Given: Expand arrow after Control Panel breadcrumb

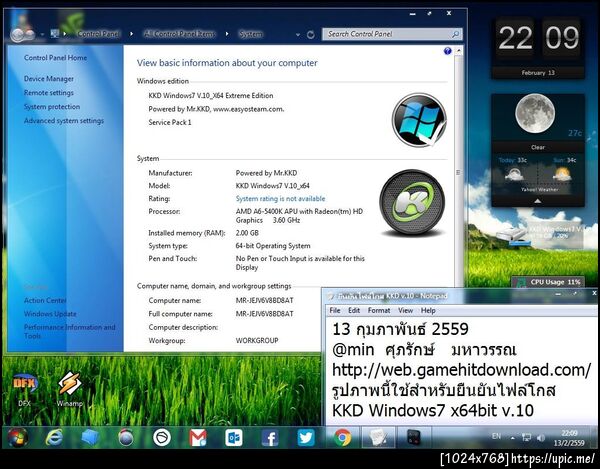Looking at the screenshot, I should pyautogui.click(x=131, y=34).
